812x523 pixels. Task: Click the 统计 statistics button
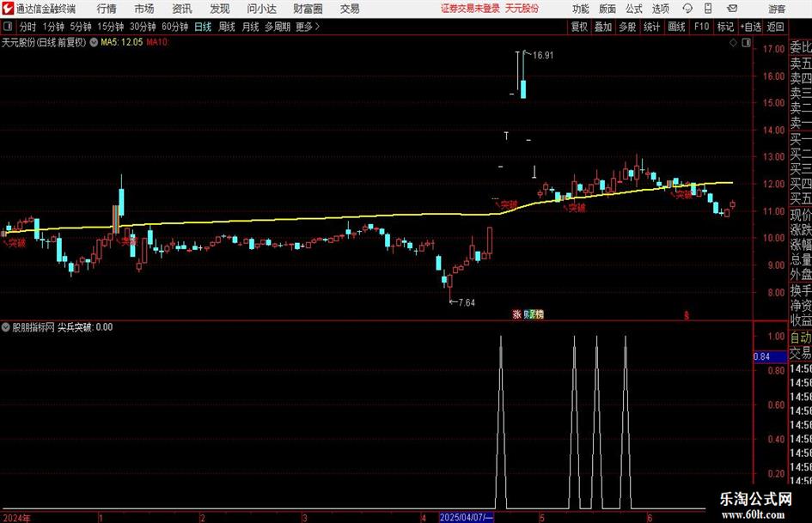coord(651,27)
